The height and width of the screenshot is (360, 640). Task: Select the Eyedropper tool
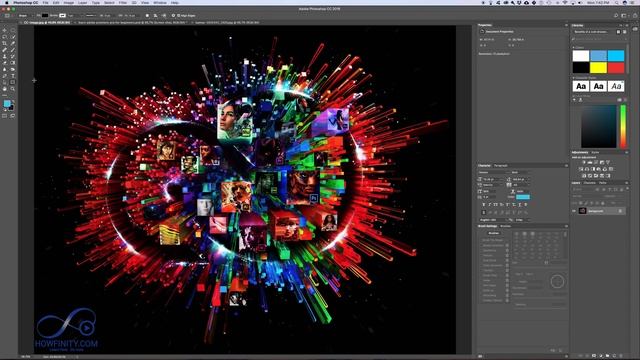point(13,43)
